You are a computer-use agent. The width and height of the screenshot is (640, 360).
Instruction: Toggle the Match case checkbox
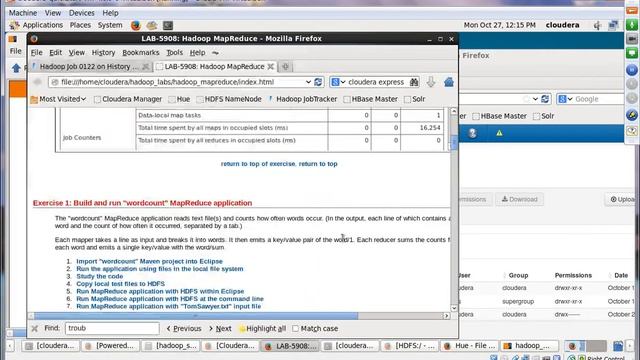tap(296, 329)
